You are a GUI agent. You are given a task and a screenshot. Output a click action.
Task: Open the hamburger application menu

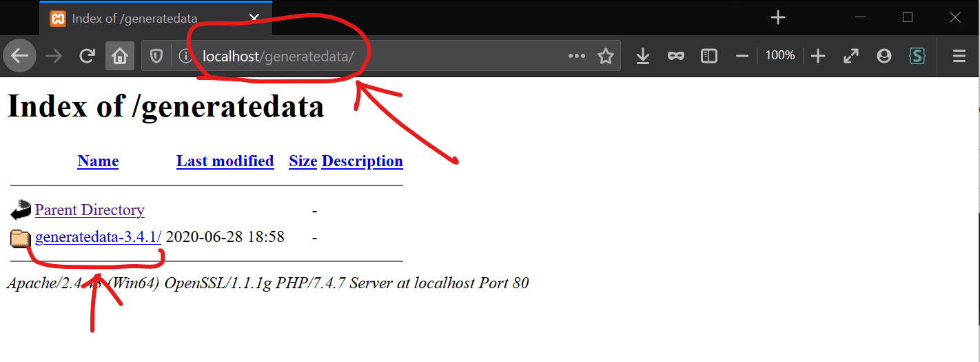959,56
